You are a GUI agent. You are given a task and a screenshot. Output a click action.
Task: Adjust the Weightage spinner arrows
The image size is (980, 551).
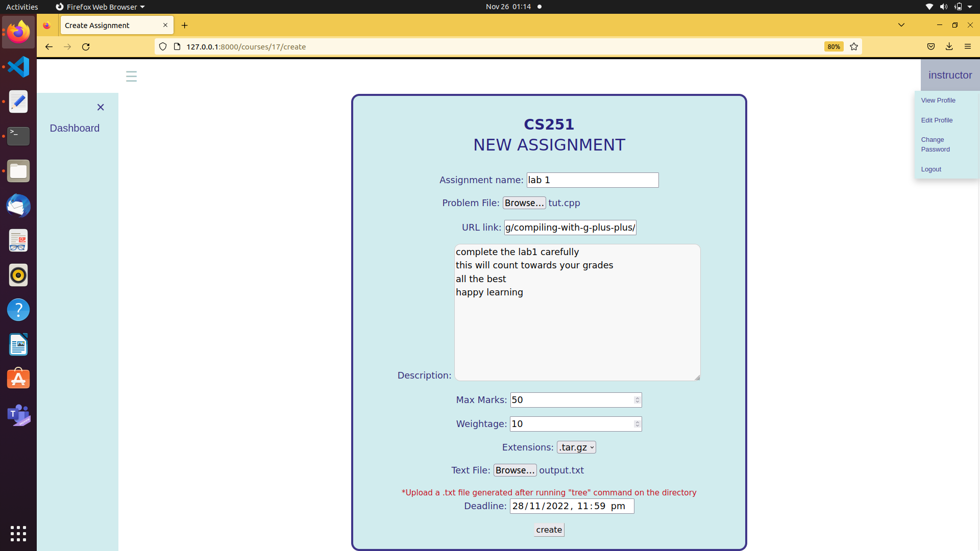637,424
